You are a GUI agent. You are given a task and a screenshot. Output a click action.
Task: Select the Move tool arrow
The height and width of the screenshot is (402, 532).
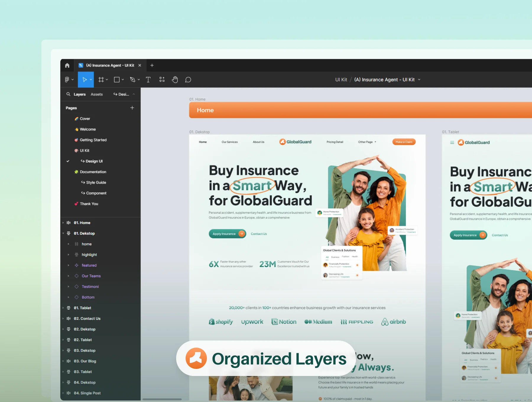pos(85,80)
